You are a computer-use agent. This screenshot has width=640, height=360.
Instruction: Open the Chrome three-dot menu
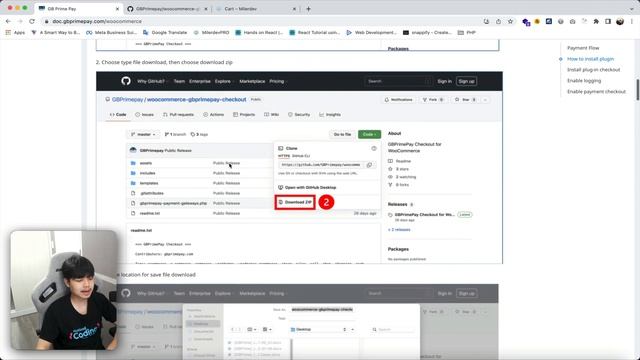(x=632, y=21)
